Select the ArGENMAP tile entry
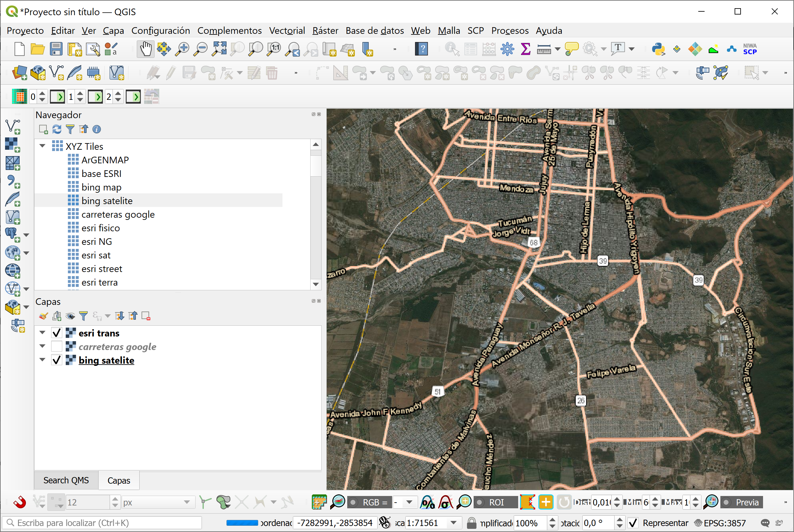The image size is (794, 532). tap(105, 160)
